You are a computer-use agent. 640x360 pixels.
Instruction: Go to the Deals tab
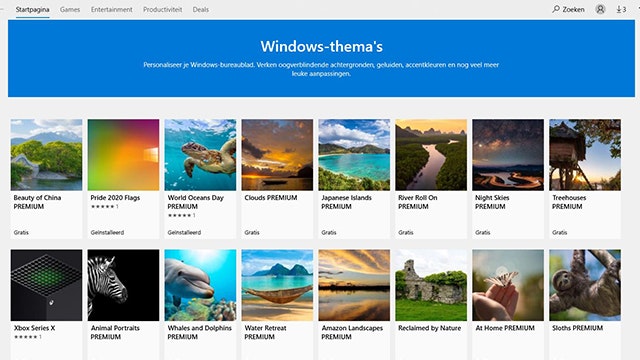click(200, 9)
